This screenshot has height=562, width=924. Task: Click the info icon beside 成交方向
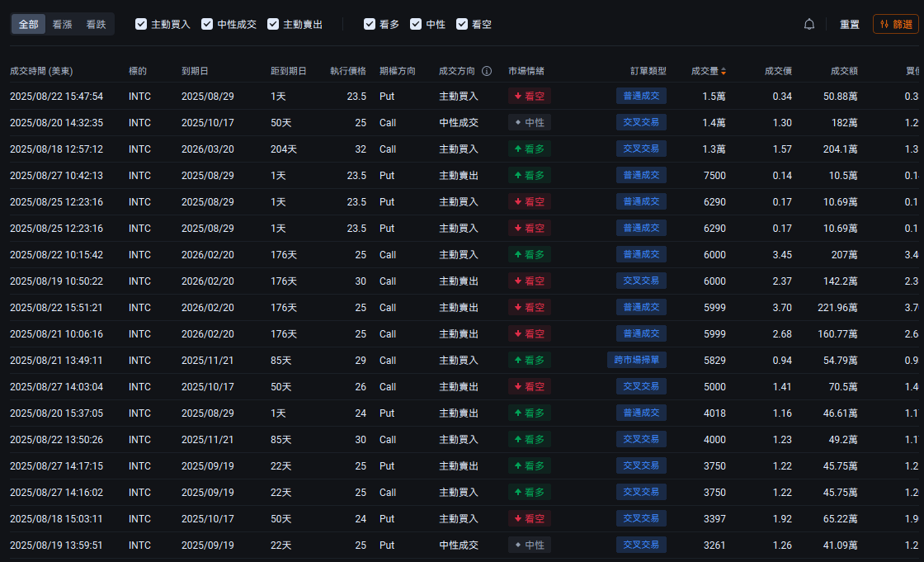(487, 71)
